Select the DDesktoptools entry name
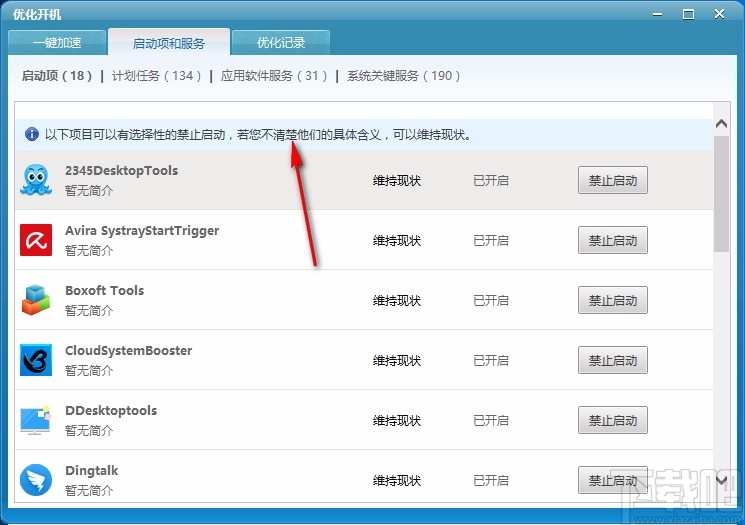745x525 pixels. 111,410
